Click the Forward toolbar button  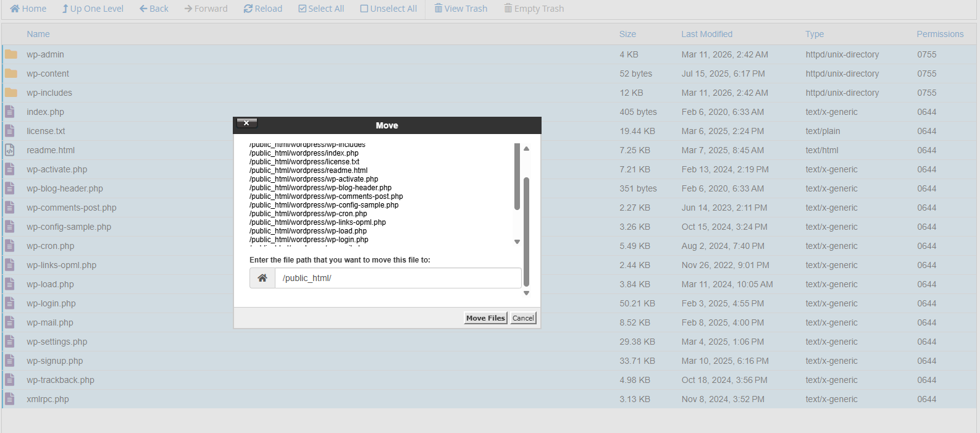pos(206,9)
